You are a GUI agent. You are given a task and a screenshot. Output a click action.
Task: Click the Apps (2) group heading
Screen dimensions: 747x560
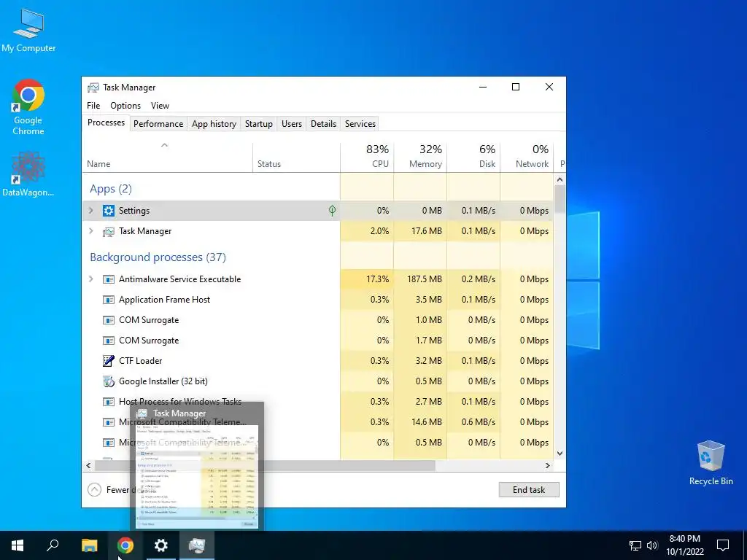[111, 189]
